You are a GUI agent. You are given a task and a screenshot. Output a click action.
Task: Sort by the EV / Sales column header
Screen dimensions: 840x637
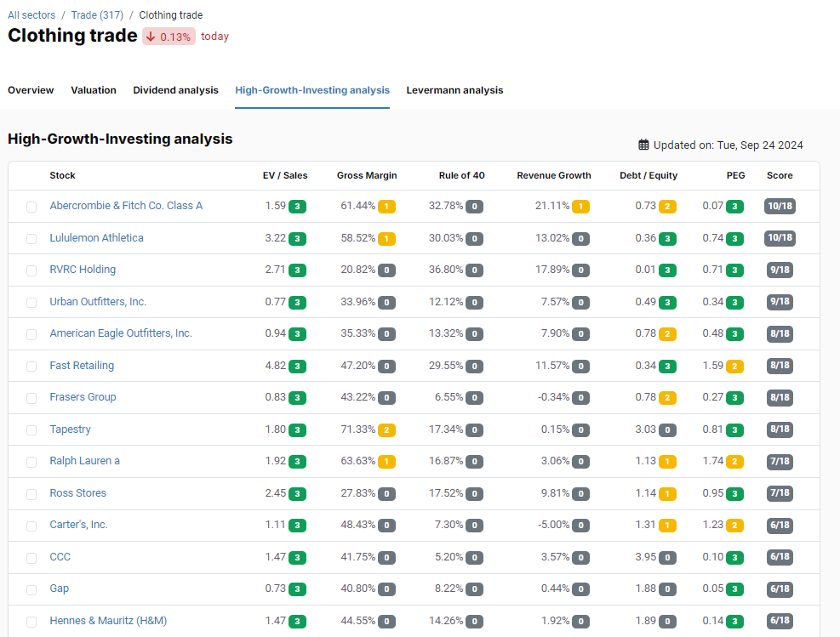click(x=285, y=175)
